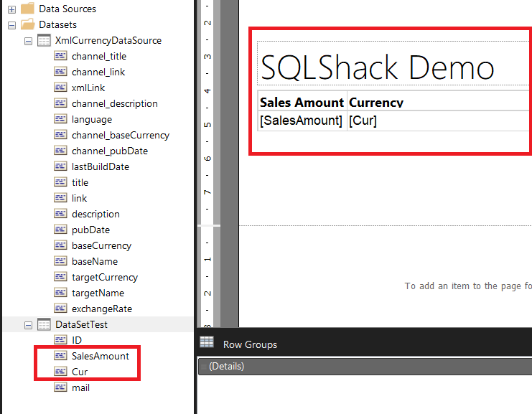
Task: Click the targetCurrency field icon
Action: (60, 277)
